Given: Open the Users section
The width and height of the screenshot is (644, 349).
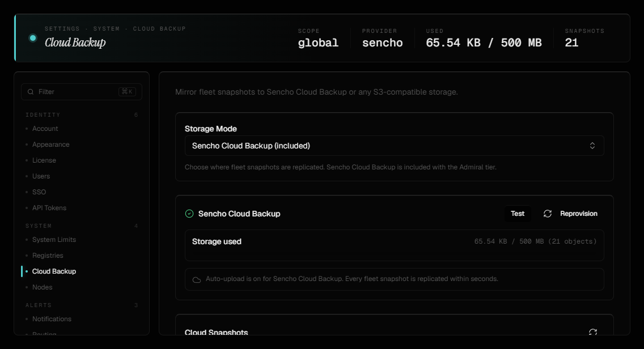Looking at the screenshot, I should tap(41, 176).
